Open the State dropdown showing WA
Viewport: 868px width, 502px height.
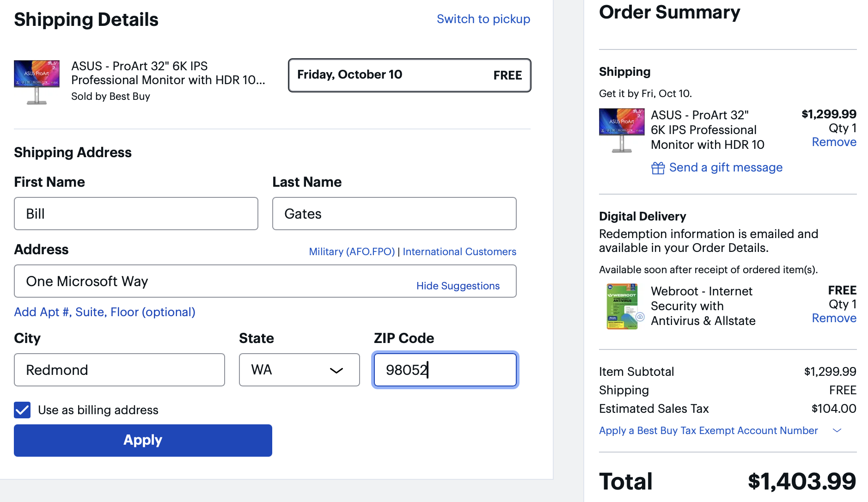click(x=299, y=370)
